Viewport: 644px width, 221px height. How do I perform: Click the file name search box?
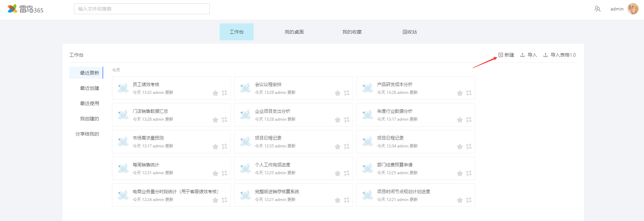(142, 9)
